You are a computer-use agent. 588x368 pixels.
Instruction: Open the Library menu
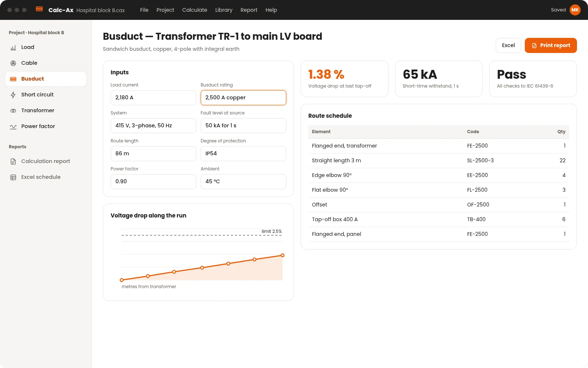click(x=224, y=10)
